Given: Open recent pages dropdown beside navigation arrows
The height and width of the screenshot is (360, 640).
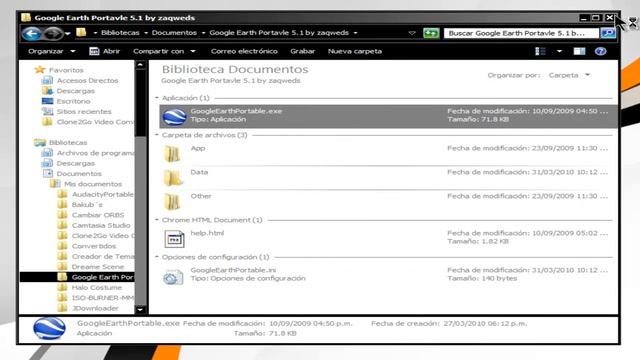Looking at the screenshot, I should coord(68,33).
